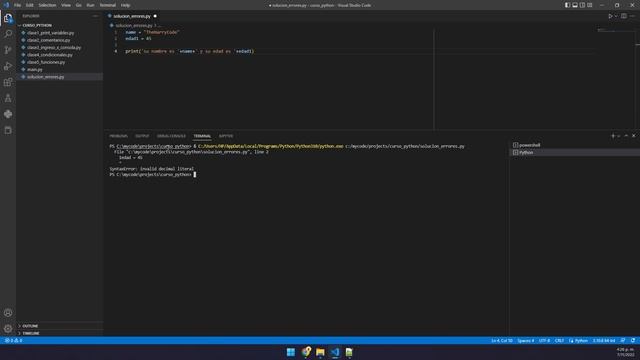Toggle the Panel layout icon
Screen dimensions: 640x360
pos(575,5)
